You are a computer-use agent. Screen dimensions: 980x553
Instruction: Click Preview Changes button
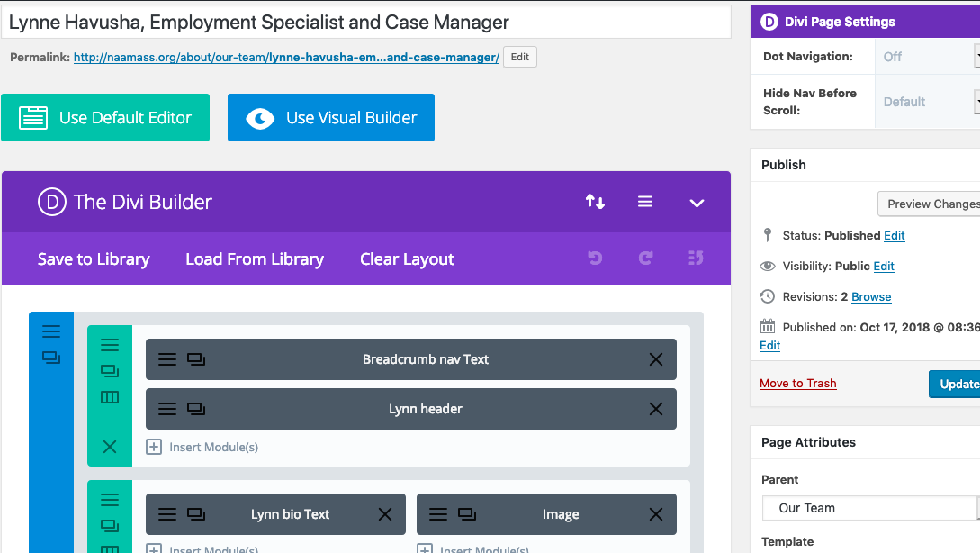(x=929, y=204)
